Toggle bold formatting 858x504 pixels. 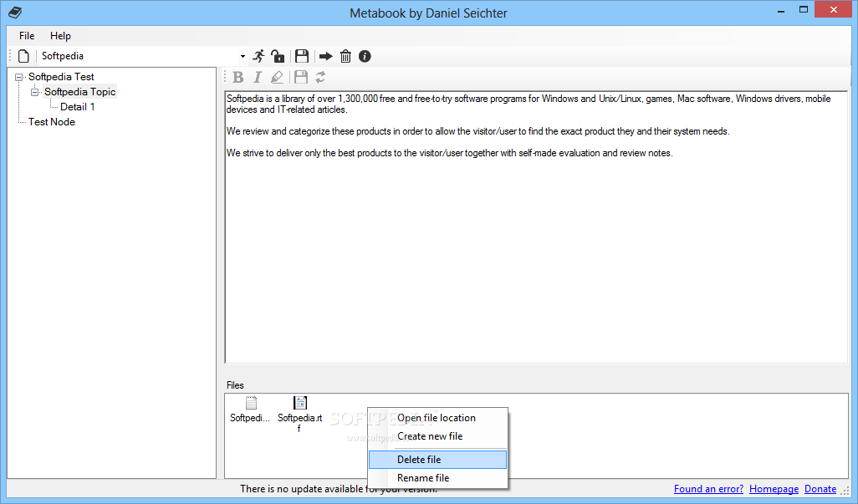tap(238, 77)
